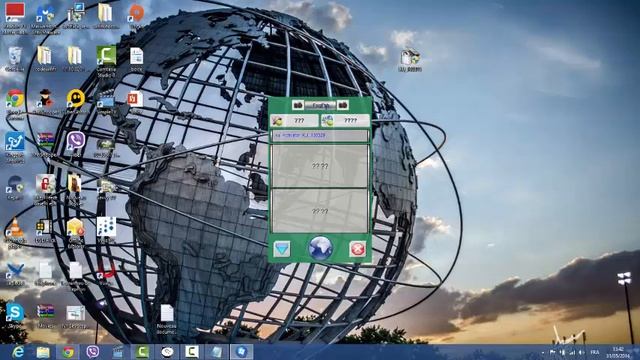Click the white-background C recorder taskbar icon
Screen dimensions: 640x360
pyautogui.click(x=192, y=352)
